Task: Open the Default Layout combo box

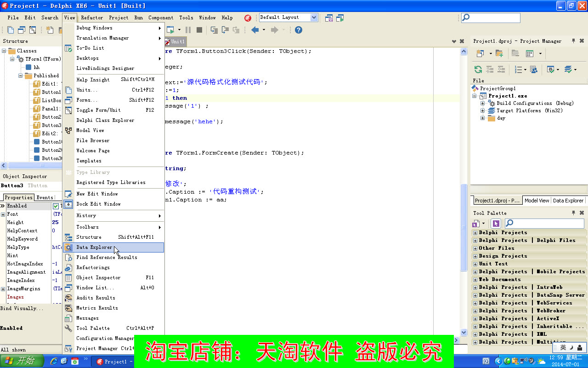Action: point(288,17)
